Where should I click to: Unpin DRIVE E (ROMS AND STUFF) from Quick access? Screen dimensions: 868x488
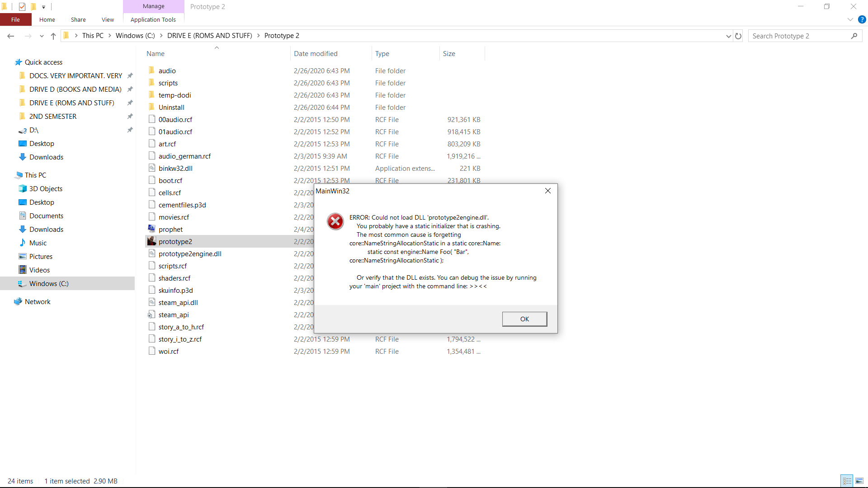[x=130, y=103]
